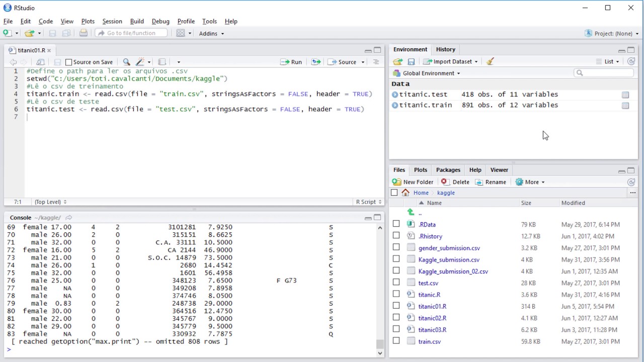Select checkbox for test.csv
The height and width of the screenshot is (362, 644).
pyautogui.click(x=396, y=282)
